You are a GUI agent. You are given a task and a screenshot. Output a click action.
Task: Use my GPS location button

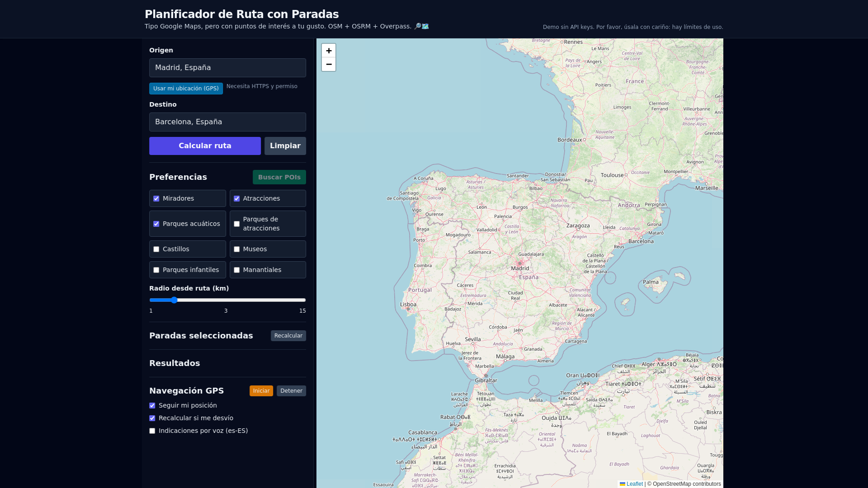pos(186,89)
